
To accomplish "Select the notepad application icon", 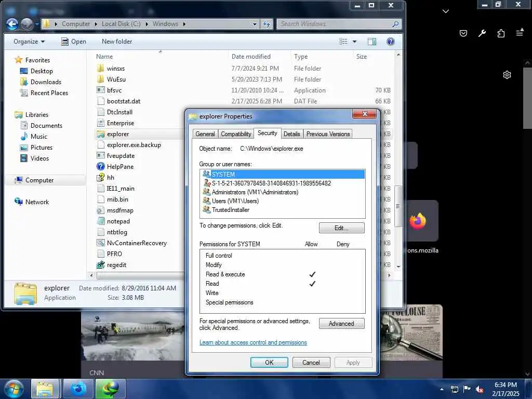I will (100, 221).
